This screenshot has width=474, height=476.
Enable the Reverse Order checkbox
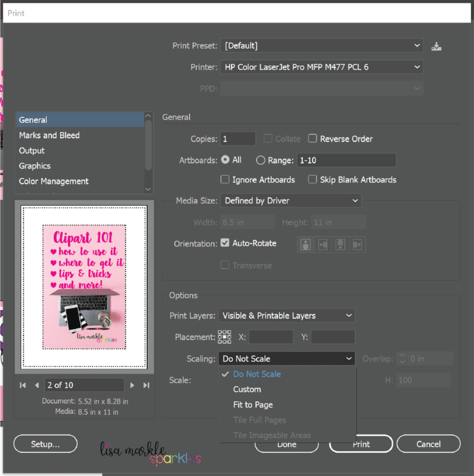312,138
